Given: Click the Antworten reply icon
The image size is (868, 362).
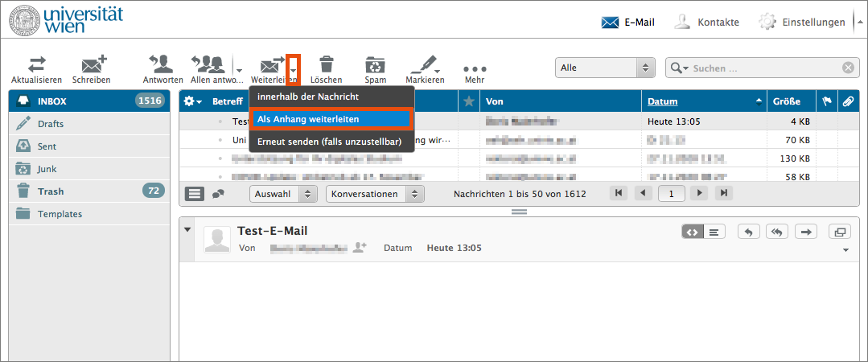Looking at the screenshot, I should 162,64.
